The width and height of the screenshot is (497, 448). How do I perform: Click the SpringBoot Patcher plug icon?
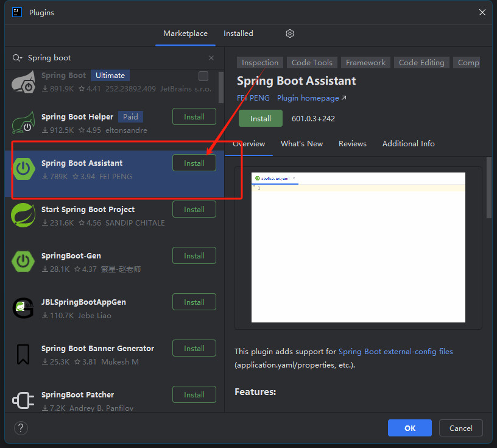23,400
